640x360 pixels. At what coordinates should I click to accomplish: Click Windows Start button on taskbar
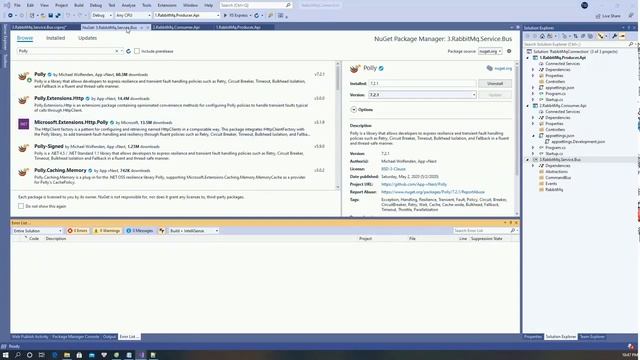tap(6, 355)
